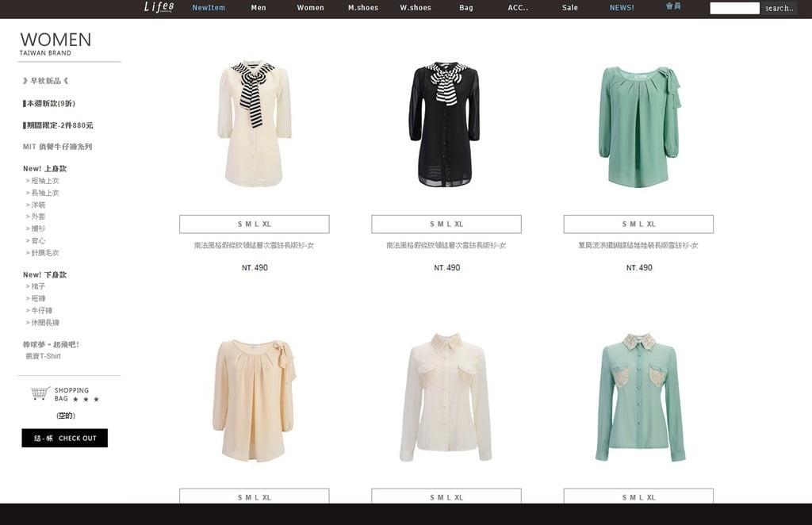Click the Life8 logo in header

click(158, 7)
